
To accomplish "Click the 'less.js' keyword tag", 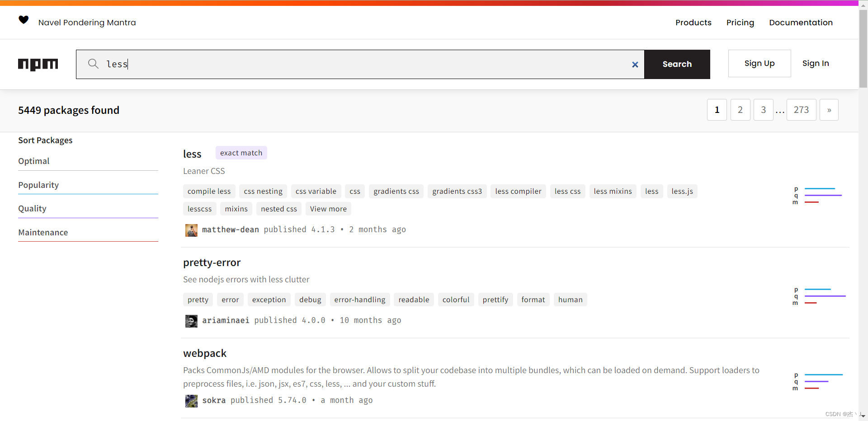I will pyautogui.click(x=682, y=191).
